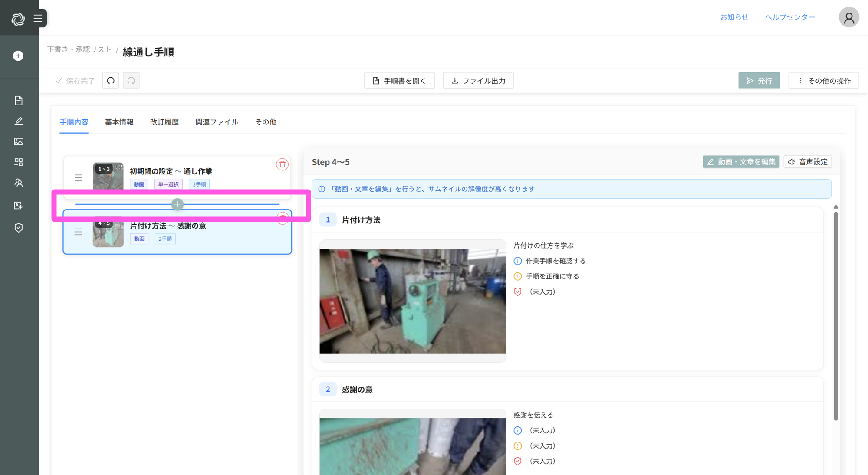Open その他の操作 options menu

coord(824,81)
